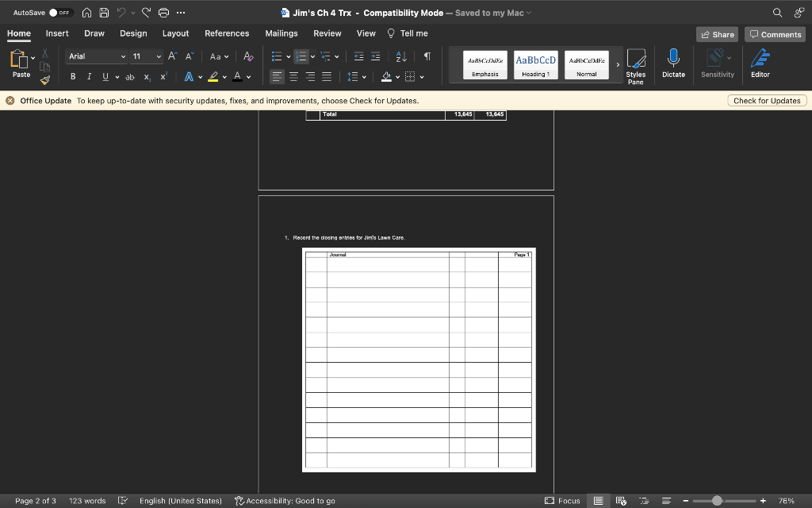
Task: Toggle the AutoSave switch
Action: click(61, 13)
